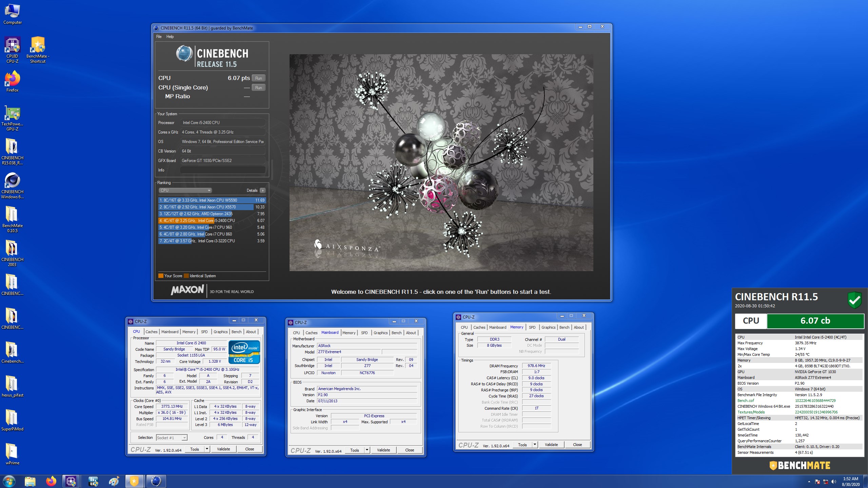Image resolution: width=868 pixels, height=488 pixels.
Task: Select AMD Opteron 2435 ranking row
Action: pos(212,214)
